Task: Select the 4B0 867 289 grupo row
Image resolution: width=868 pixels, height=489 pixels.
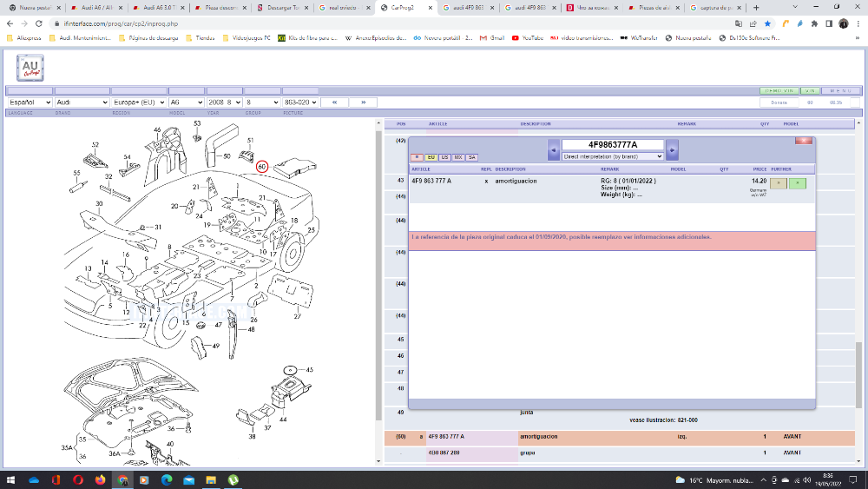Action: 620,453
